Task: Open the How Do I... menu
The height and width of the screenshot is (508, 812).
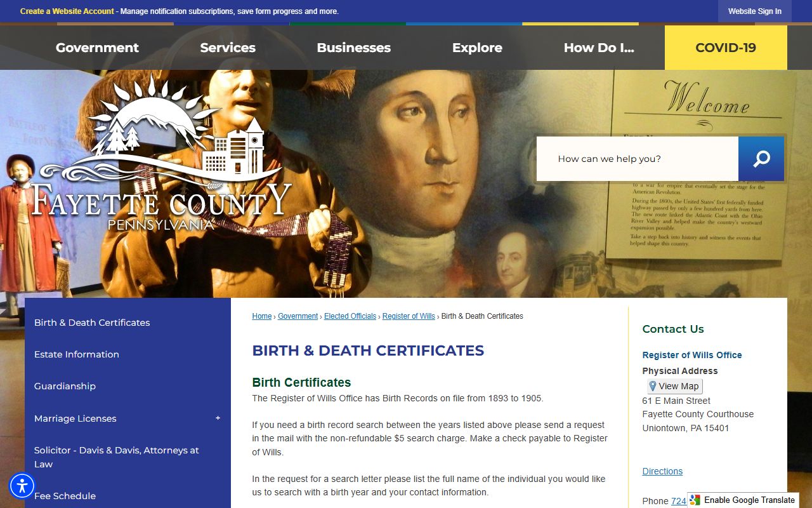Action: (599, 48)
